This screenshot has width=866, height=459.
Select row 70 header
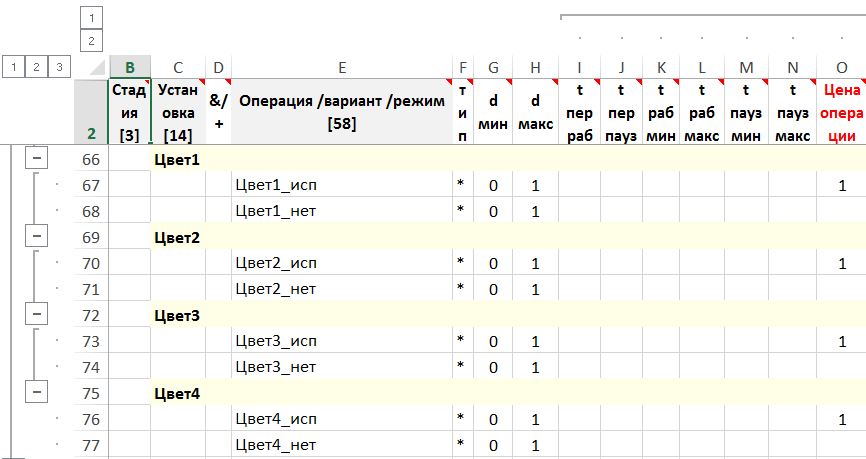coord(91,263)
